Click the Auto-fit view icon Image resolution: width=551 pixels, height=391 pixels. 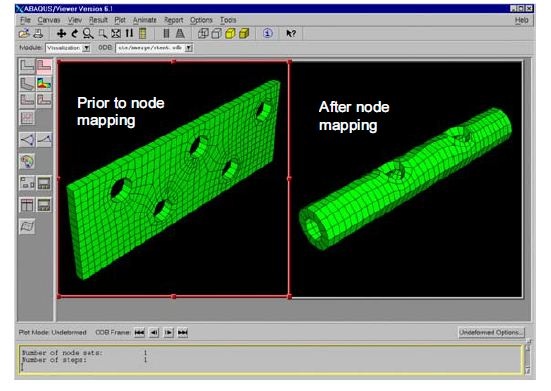(116, 33)
